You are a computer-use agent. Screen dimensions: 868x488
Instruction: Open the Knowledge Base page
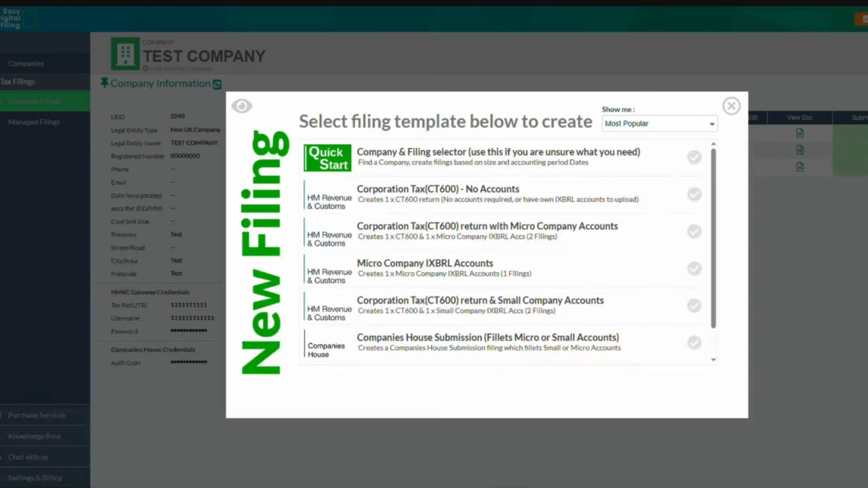coord(34,436)
